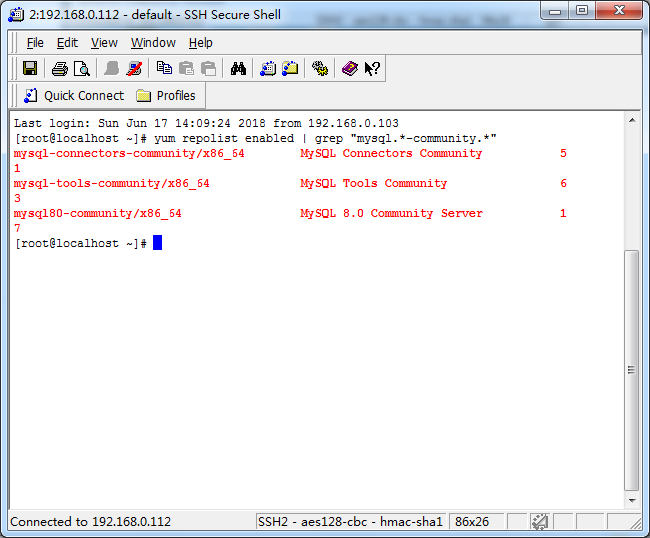Click the Copy toolbar icon
This screenshot has width=650, height=538.
[164, 68]
